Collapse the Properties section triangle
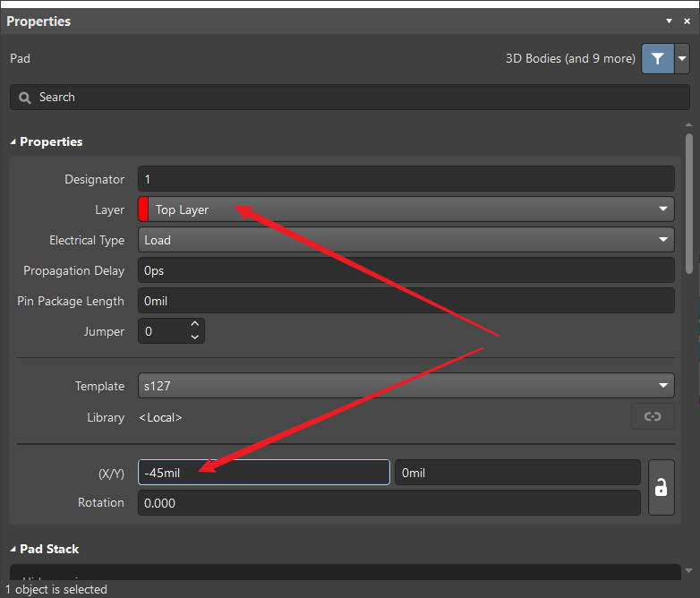The width and height of the screenshot is (700, 598). pyautogui.click(x=13, y=142)
